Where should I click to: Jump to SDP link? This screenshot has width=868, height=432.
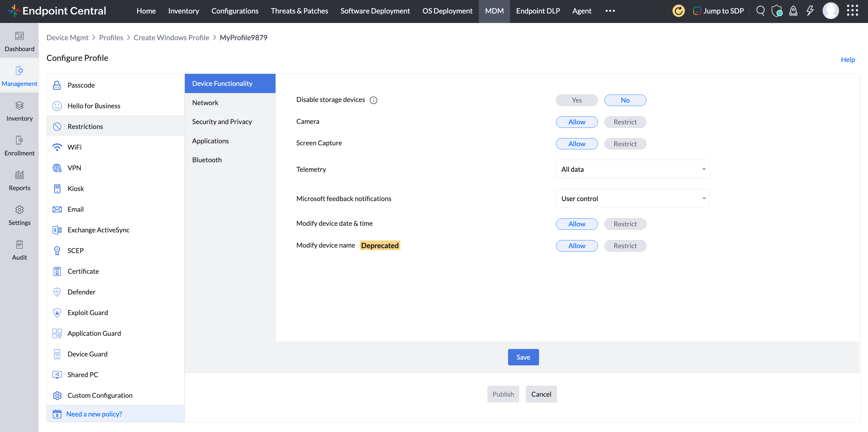[x=718, y=11]
